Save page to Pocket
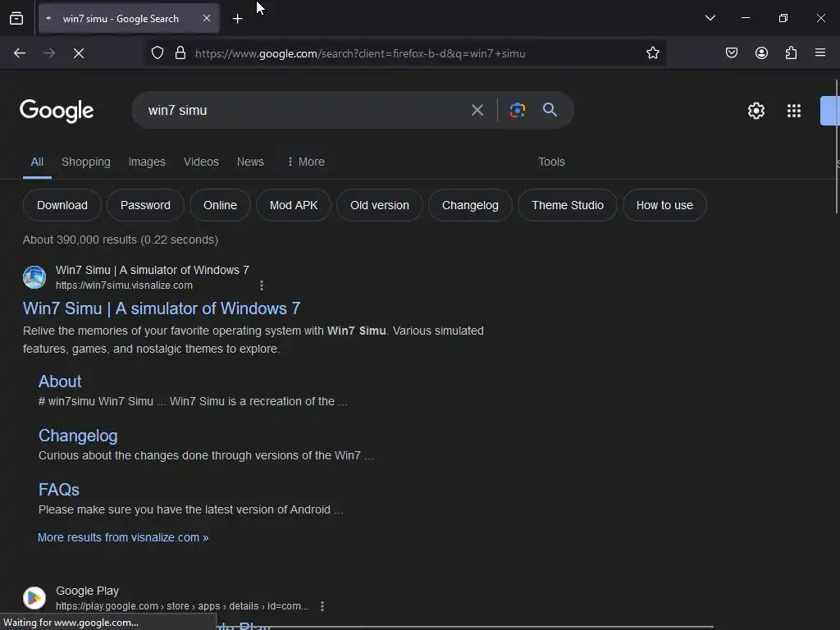Viewport: 840px width, 630px height. 732,52
